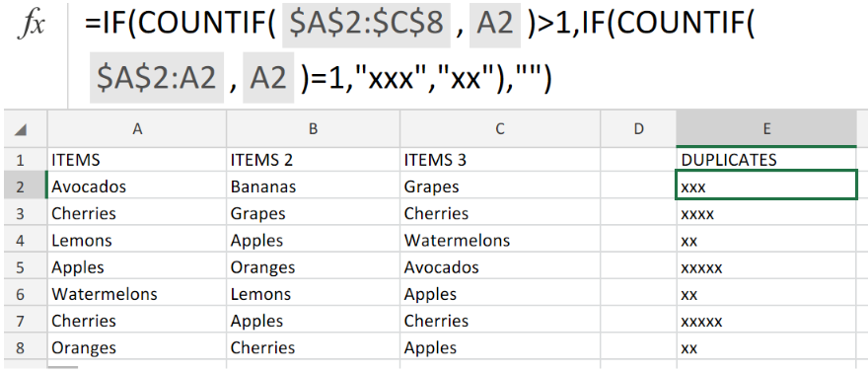Select cell E7 showing xxxxx
Viewport: 868px width, 372px height.
tap(766, 321)
